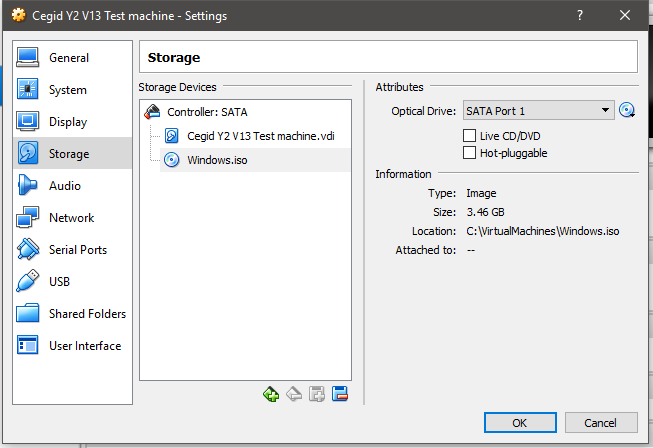Image resolution: width=653 pixels, height=448 pixels.
Task: Click the location path C:\VirtualMachines\Windows.iso
Action: [x=543, y=231]
